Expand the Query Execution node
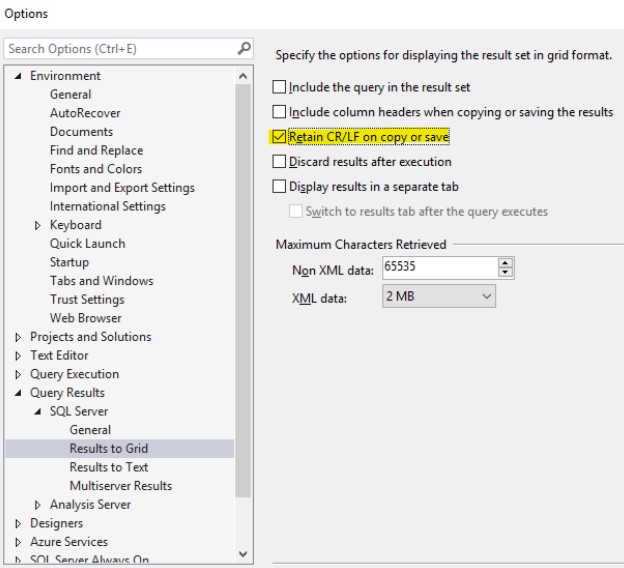624x568 pixels. [18, 375]
